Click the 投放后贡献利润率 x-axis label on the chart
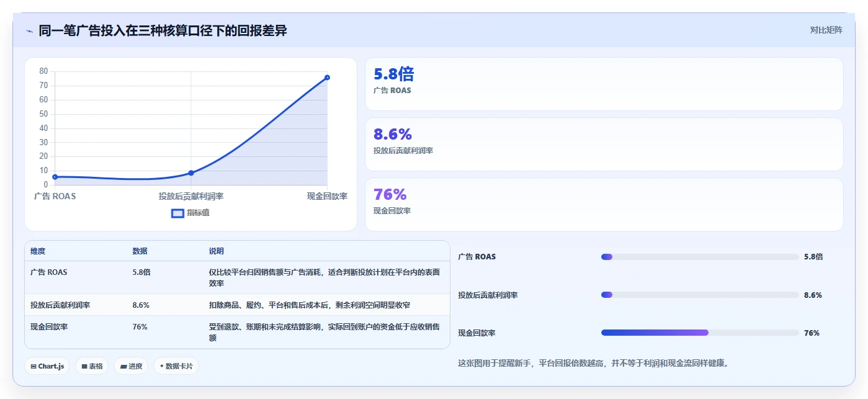 point(191,196)
